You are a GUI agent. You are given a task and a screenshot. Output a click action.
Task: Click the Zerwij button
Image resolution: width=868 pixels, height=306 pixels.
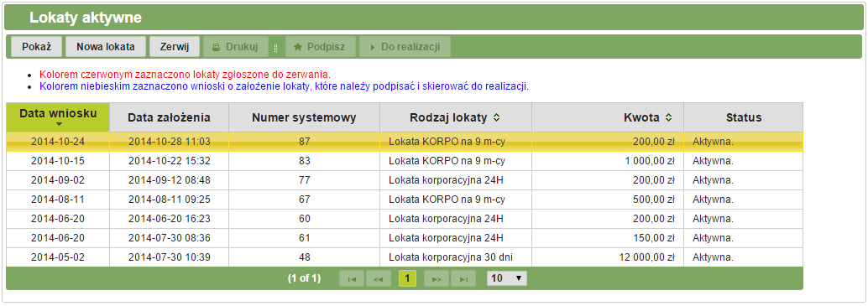click(175, 47)
